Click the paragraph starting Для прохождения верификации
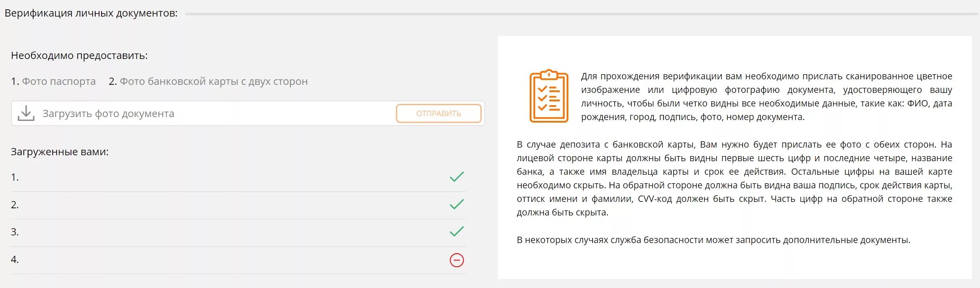Screen dimensions: 980x288 [x=766, y=97]
